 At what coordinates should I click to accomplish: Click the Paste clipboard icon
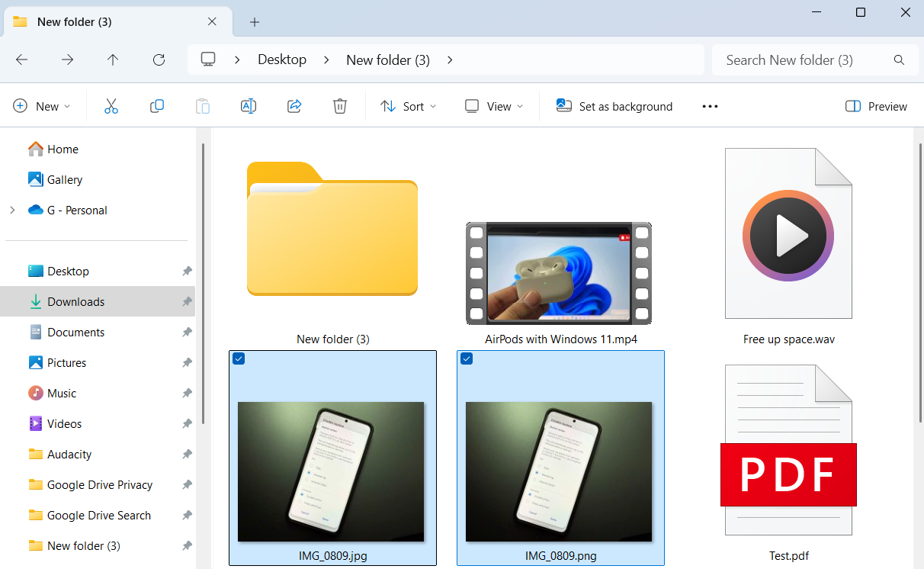click(x=203, y=106)
